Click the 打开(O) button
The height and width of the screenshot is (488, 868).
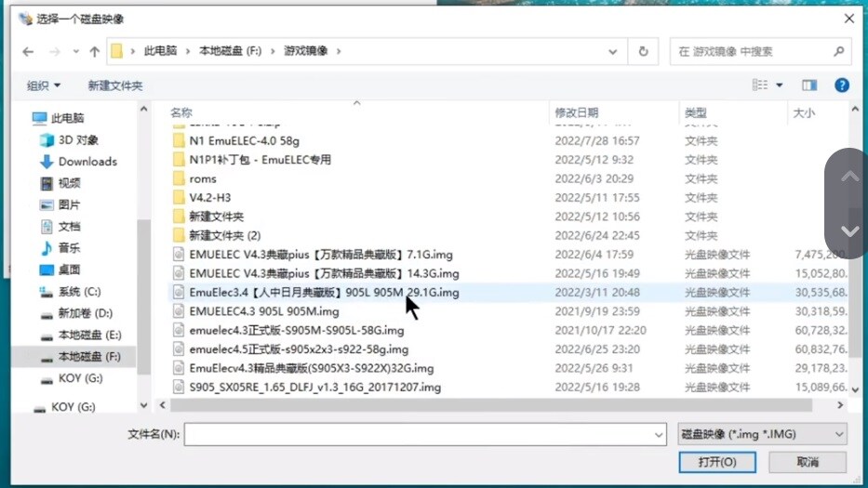717,462
